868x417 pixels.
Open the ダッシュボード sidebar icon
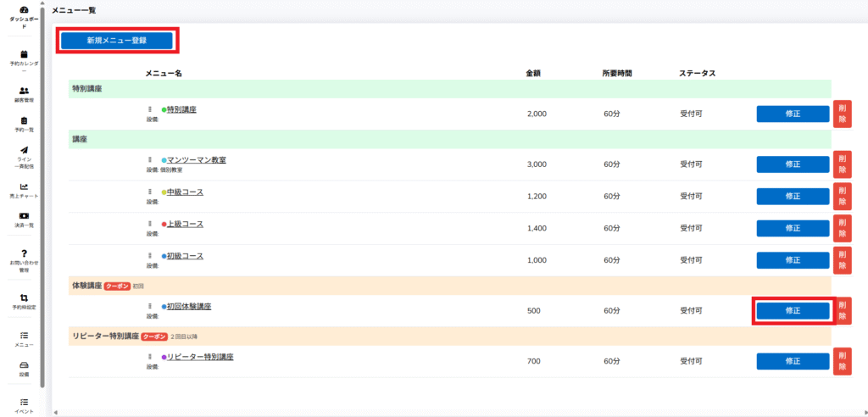[24, 9]
